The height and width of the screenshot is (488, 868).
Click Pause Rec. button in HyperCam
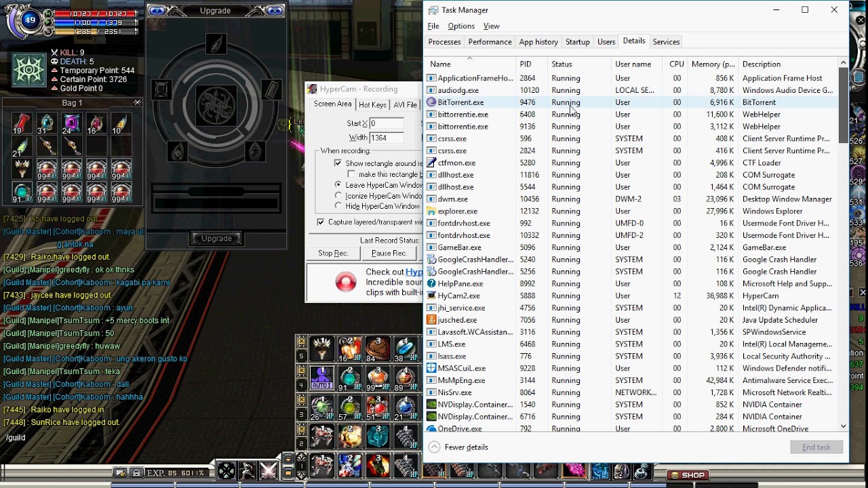coord(389,253)
